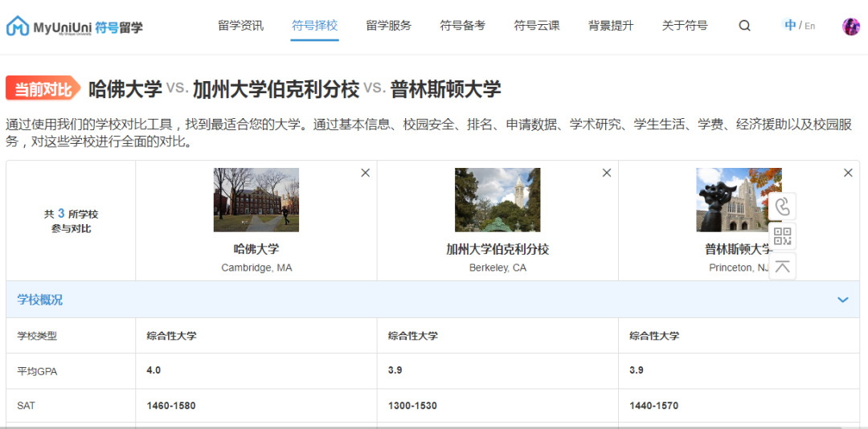868x429 pixels.
Task: Click the Berkeley, CA location text
Action: (x=497, y=268)
